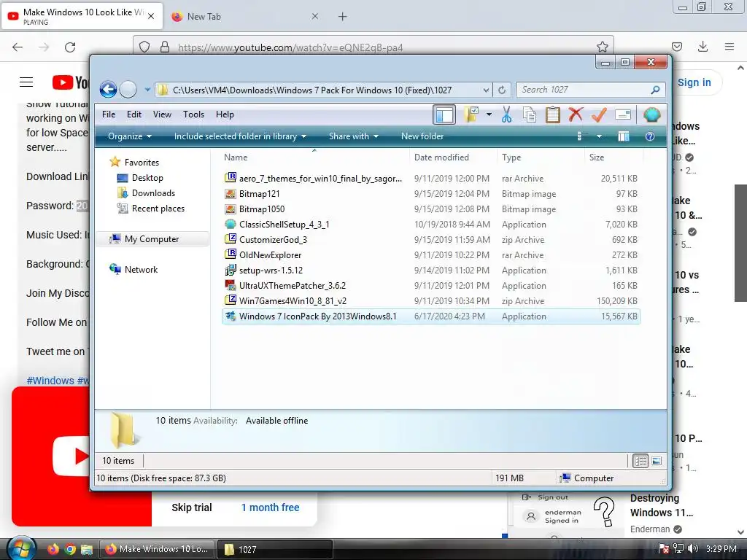This screenshot has height=560, width=747.
Task: Open Desktop in the navigation pane
Action: coord(147,178)
